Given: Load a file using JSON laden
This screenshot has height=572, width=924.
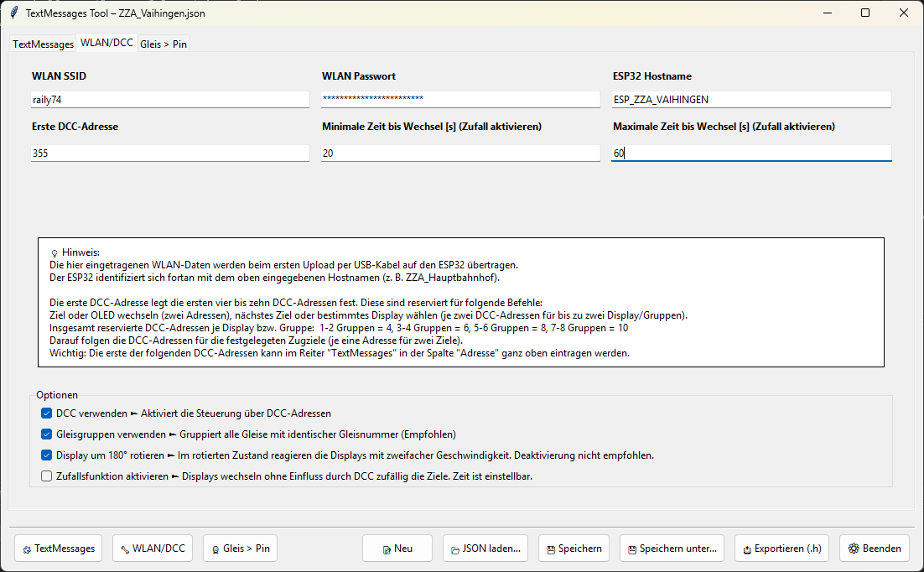Looking at the screenshot, I should tap(485, 549).
